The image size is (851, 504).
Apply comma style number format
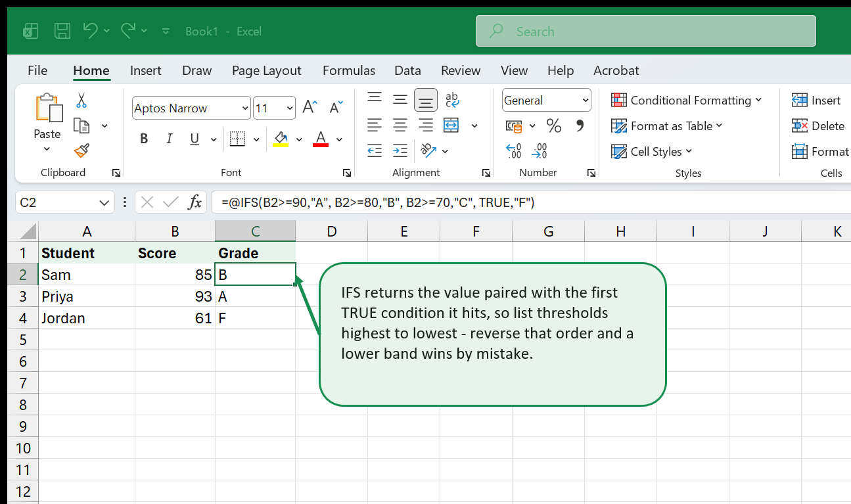click(580, 126)
